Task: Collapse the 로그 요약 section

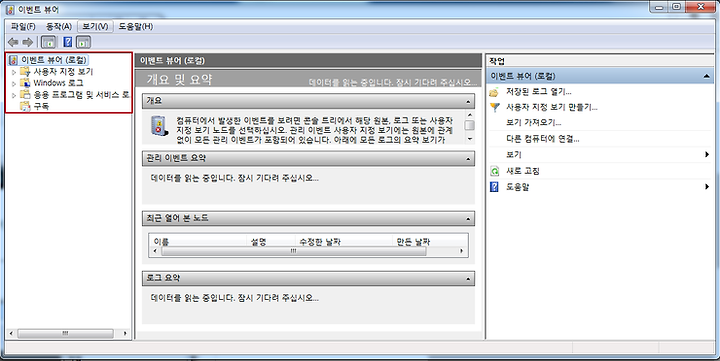Action: click(468, 279)
